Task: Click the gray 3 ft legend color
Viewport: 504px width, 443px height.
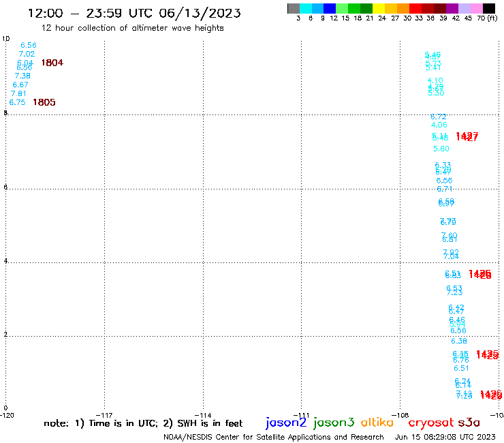Action: pyautogui.click(x=294, y=8)
